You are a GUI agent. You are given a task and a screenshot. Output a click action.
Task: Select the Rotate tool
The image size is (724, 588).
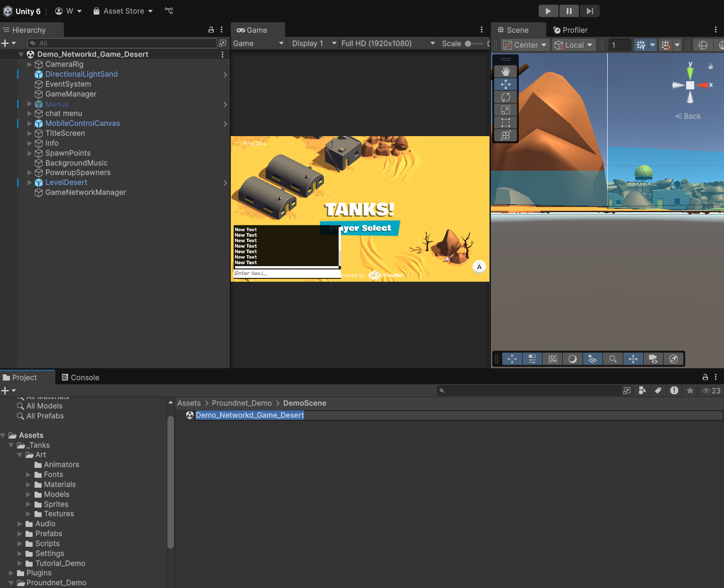pos(506,97)
